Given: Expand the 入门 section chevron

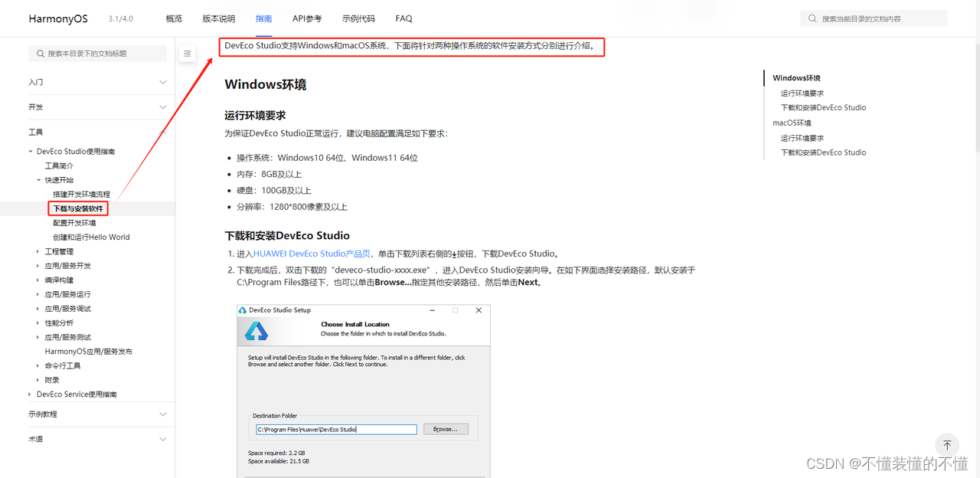Looking at the screenshot, I should click(x=162, y=82).
